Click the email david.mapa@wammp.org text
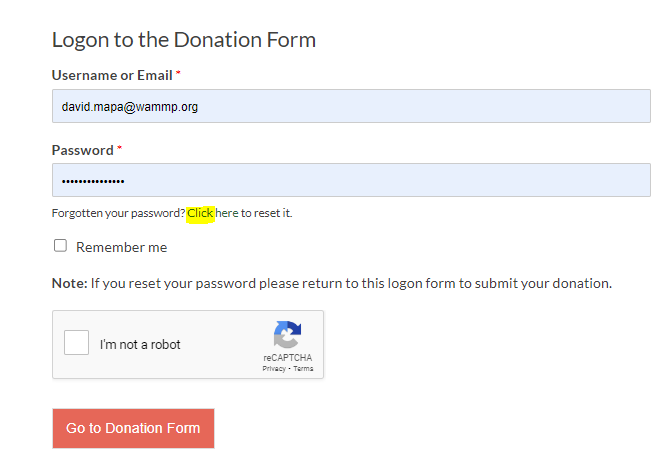The width and height of the screenshot is (662, 467). pos(130,107)
